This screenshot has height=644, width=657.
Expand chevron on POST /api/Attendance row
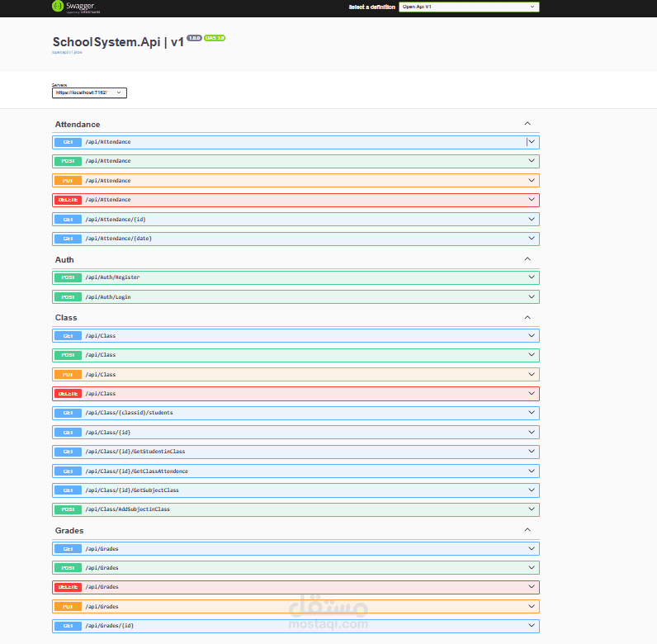pyautogui.click(x=532, y=160)
